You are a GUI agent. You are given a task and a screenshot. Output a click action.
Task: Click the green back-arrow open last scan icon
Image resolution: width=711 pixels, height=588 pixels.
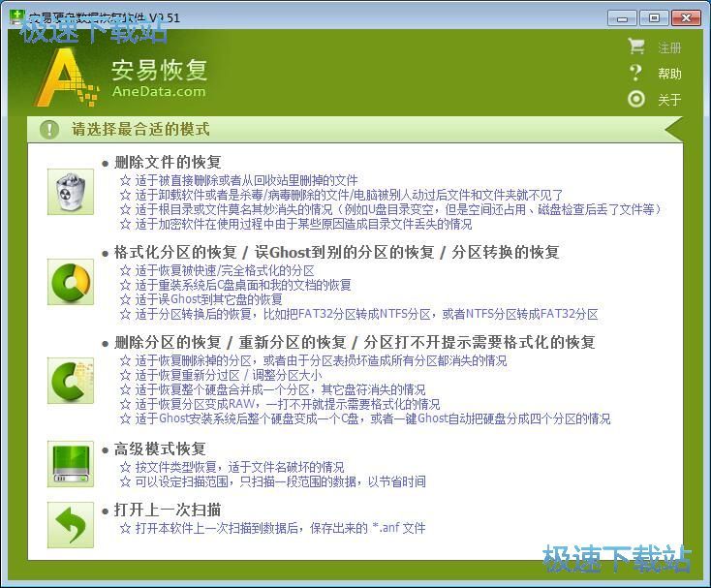coord(71,525)
